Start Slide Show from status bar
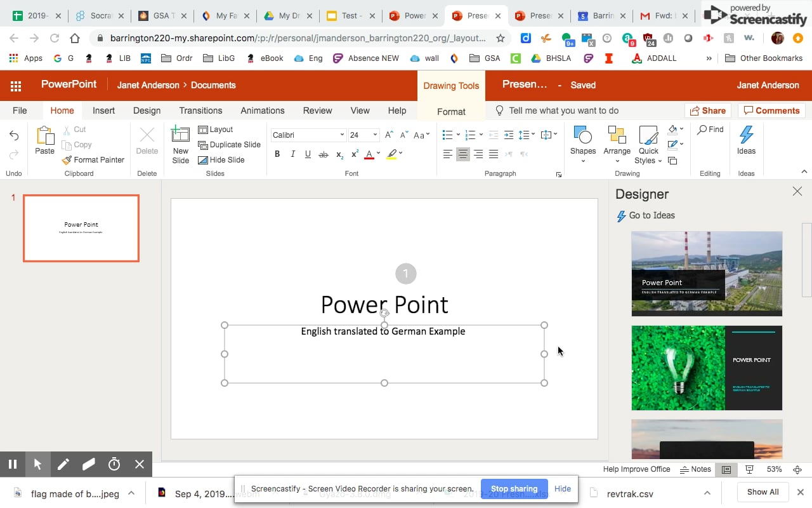812x508 pixels. coord(749,469)
